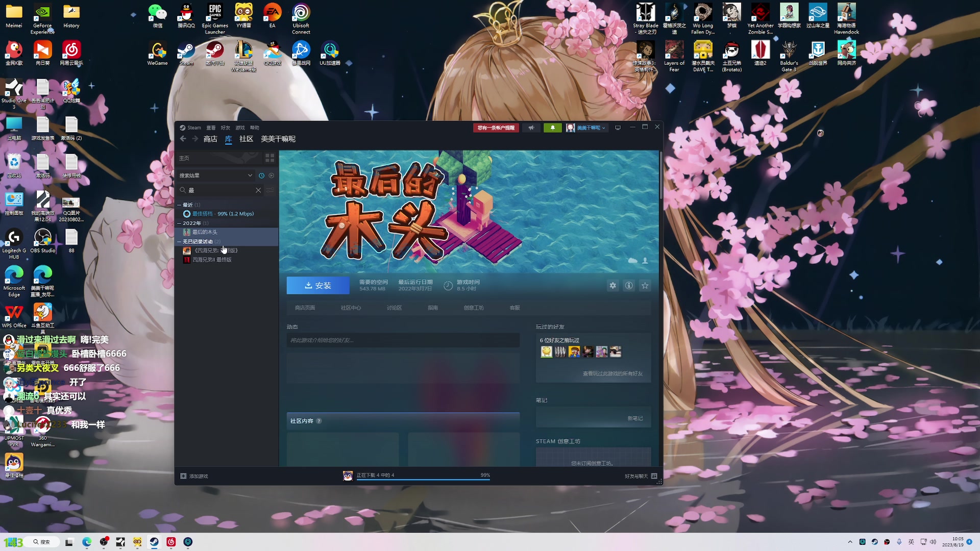
Task: Click the add game plus icon
Action: coord(183,476)
